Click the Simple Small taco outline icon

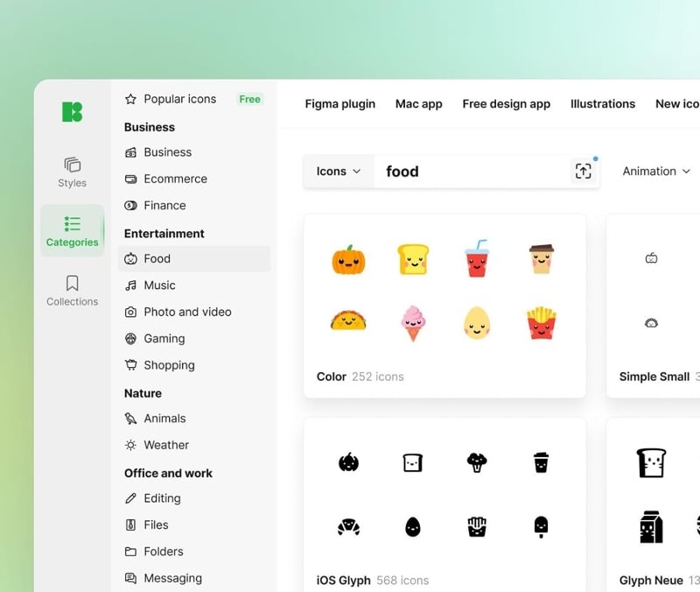651,322
